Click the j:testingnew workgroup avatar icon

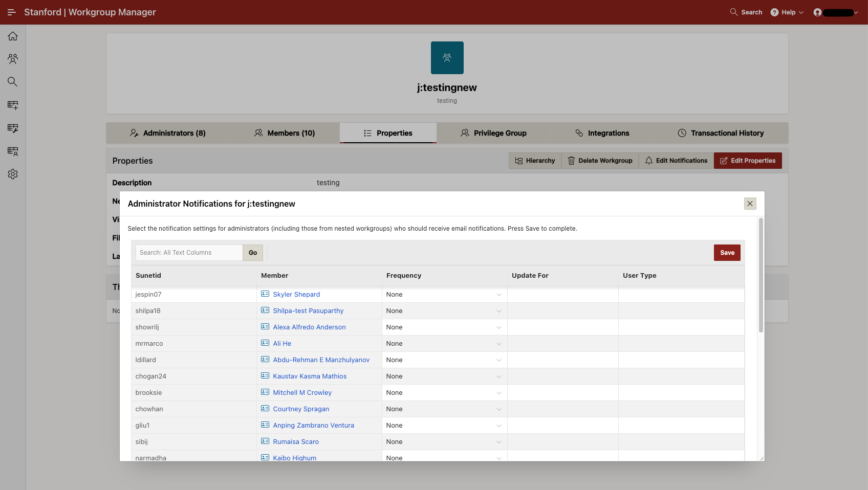[x=447, y=58]
